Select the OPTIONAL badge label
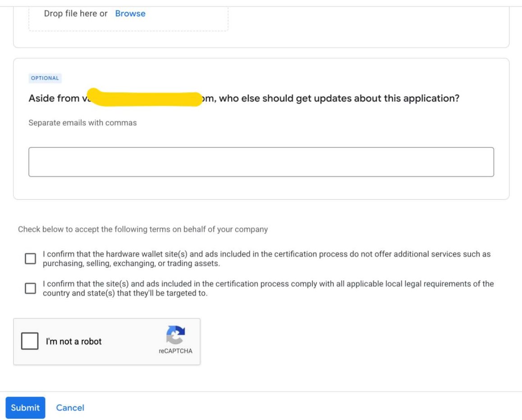522x420 pixels. 45,78
